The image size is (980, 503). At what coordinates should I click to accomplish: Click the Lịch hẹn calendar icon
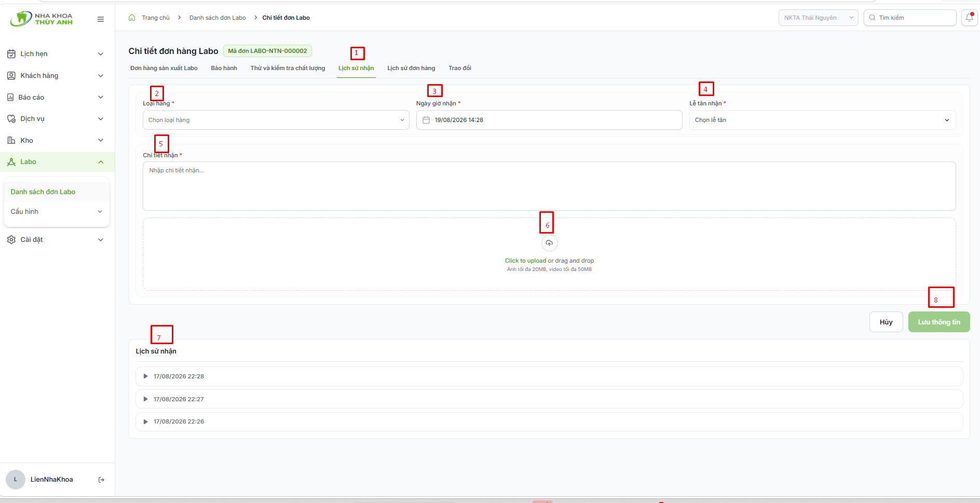(x=11, y=54)
